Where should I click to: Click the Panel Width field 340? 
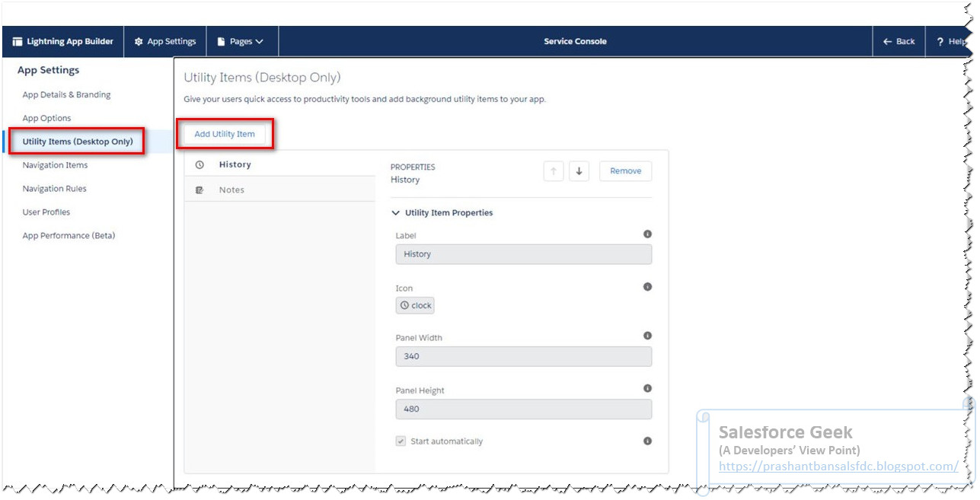pos(524,357)
